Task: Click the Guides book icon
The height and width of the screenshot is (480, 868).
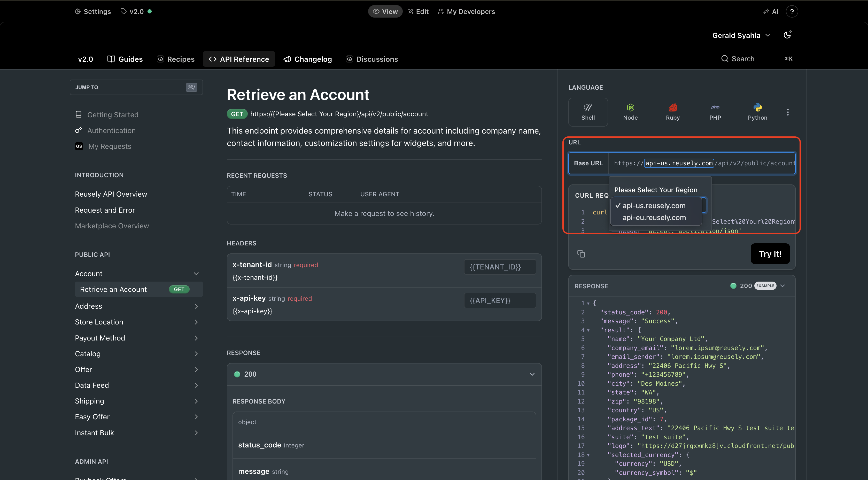Action: click(x=111, y=59)
